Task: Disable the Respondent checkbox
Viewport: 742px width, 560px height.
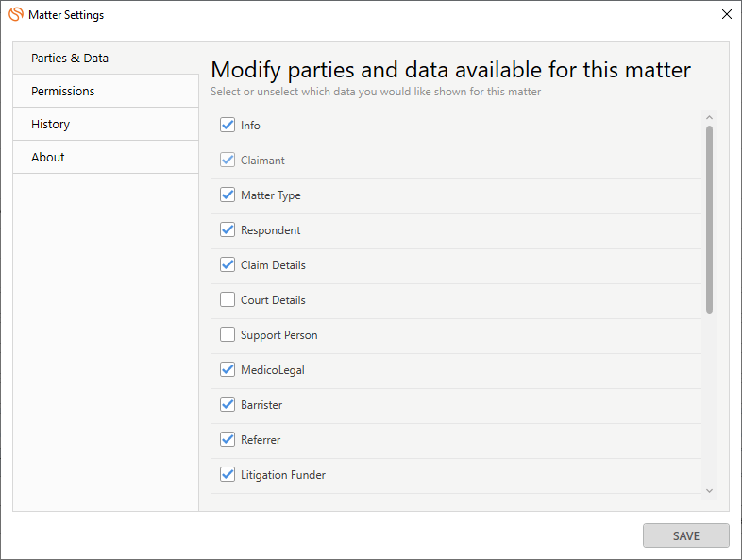Action: (228, 230)
